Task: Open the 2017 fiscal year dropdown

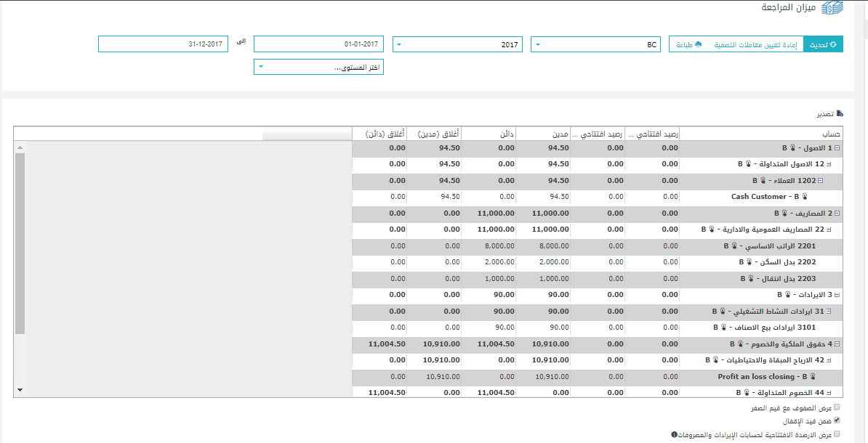Action: pos(458,44)
